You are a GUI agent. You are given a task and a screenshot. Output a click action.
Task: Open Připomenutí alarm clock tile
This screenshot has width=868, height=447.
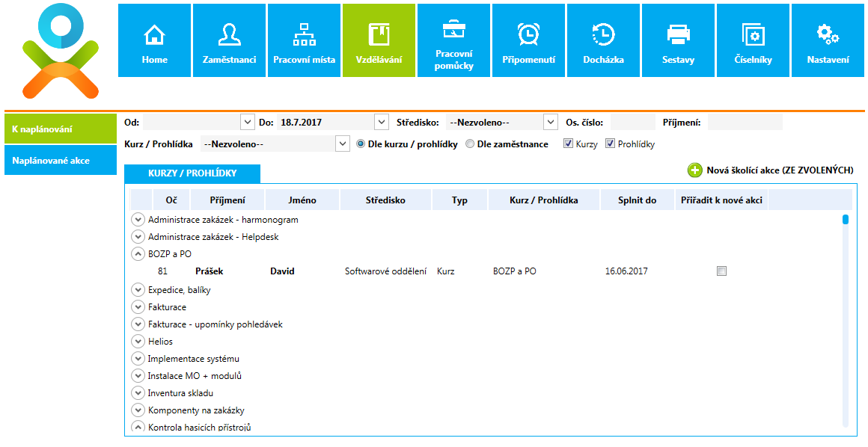pos(528,40)
